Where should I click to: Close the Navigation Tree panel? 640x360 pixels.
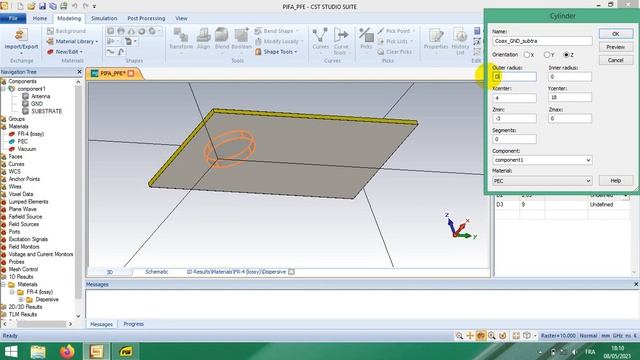(79, 72)
